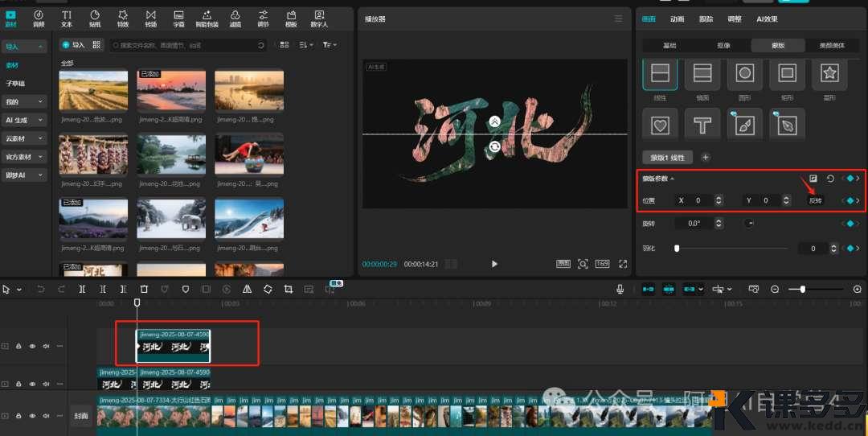Lock the main bottom track
Image resolution: width=868 pixels, height=436 pixels.
18,416
